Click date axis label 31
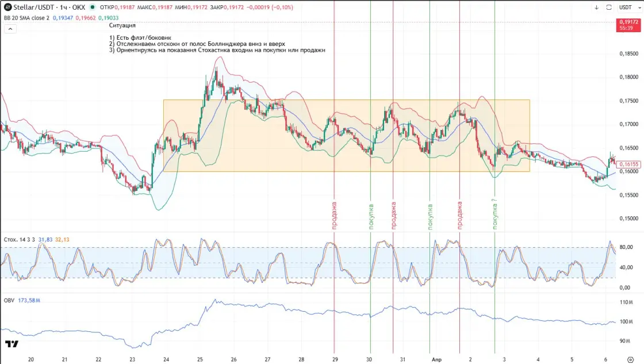The image size is (644, 364). click(402, 359)
